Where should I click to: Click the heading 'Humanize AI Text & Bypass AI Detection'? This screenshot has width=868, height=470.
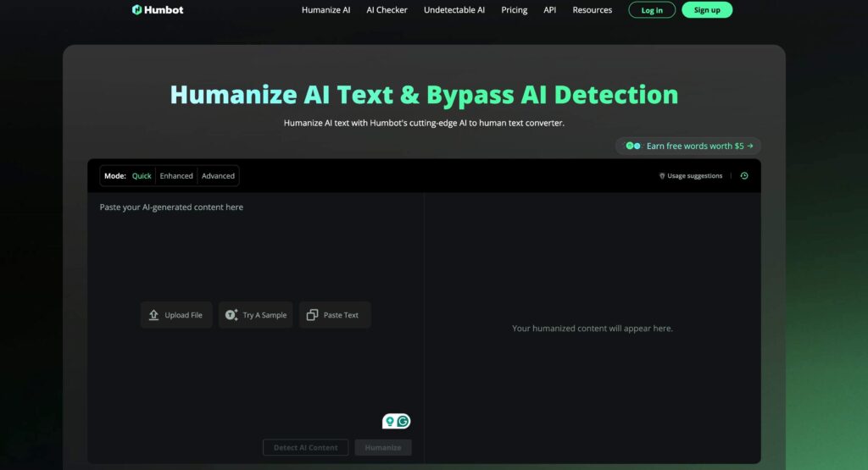(x=424, y=95)
